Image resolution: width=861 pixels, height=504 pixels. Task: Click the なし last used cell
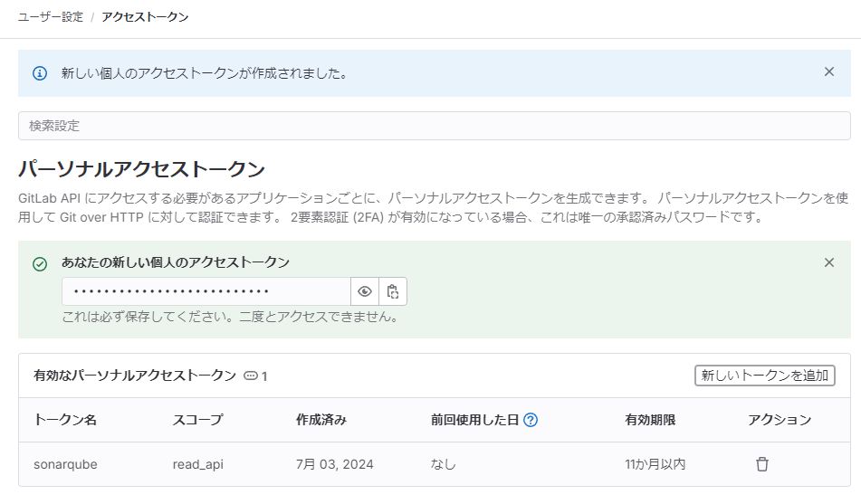click(x=443, y=464)
